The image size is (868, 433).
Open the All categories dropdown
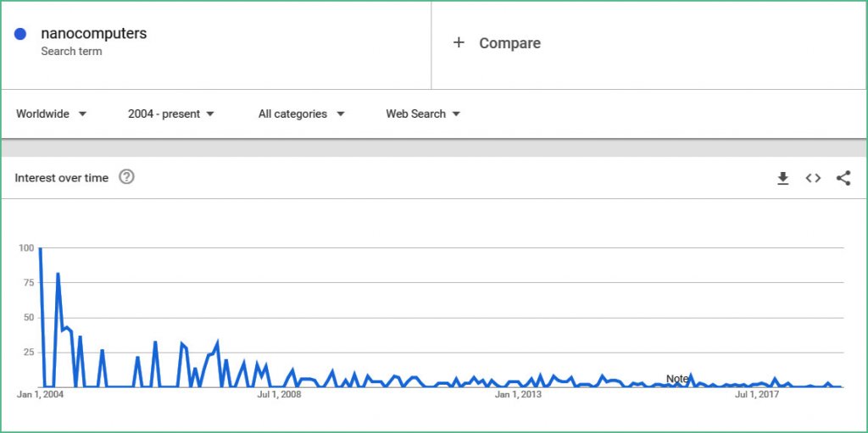point(301,114)
